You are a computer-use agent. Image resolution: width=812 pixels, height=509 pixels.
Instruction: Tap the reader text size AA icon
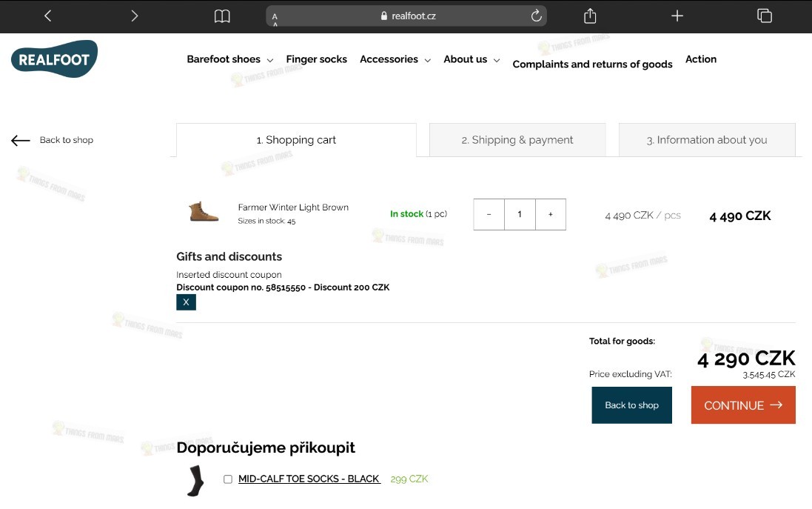pyautogui.click(x=275, y=19)
